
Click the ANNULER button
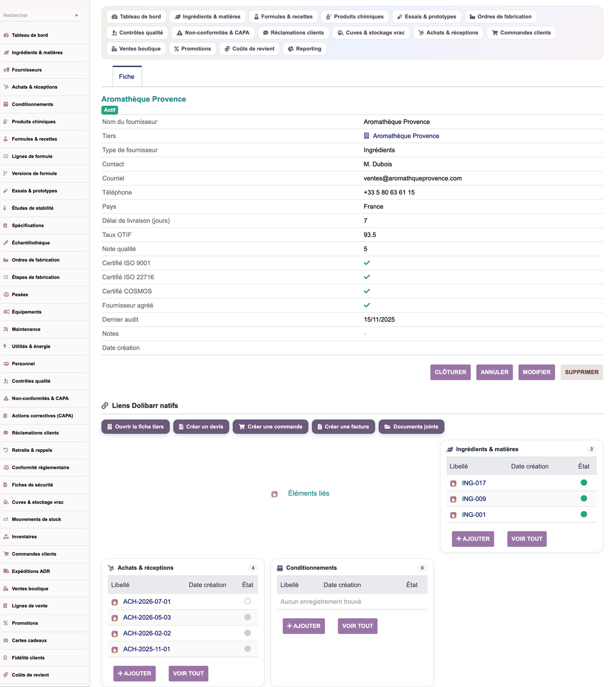(x=494, y=372)
